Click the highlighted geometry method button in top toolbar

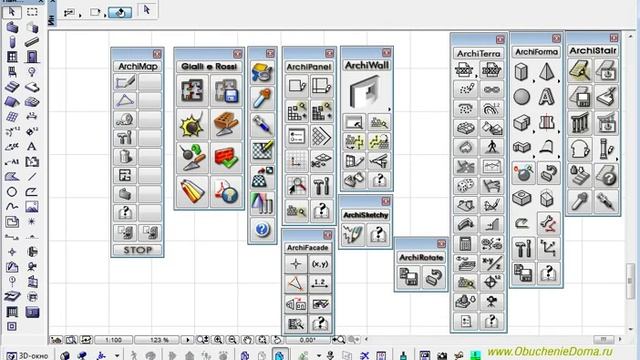[x=120, y=13]
